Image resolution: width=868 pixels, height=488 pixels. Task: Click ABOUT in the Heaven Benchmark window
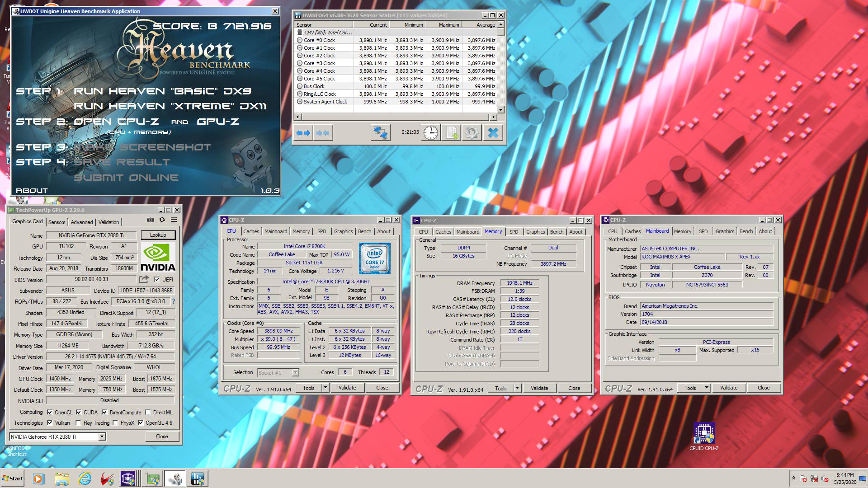click(x=32, y=191)
